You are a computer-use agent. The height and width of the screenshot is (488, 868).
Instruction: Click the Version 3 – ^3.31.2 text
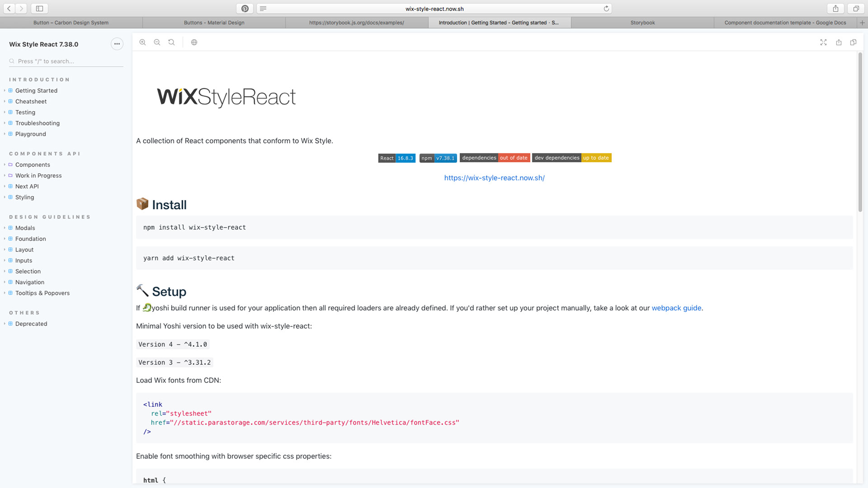[175, 362]
